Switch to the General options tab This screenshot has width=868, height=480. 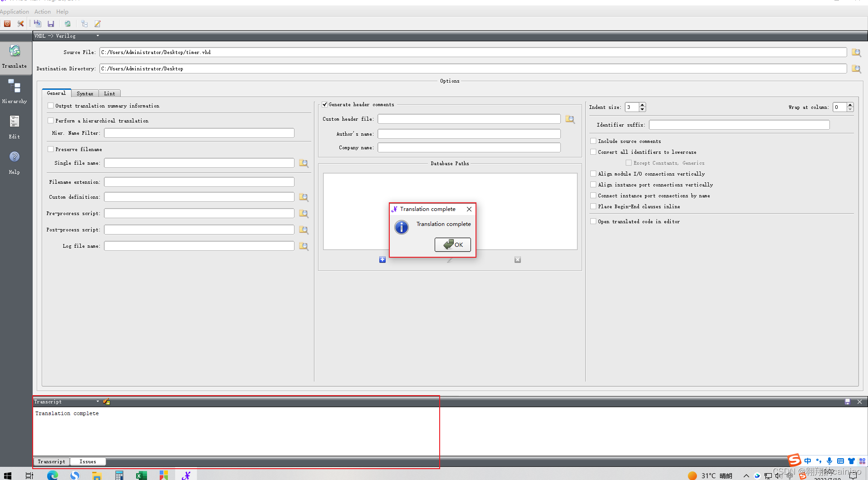(56, 93)
